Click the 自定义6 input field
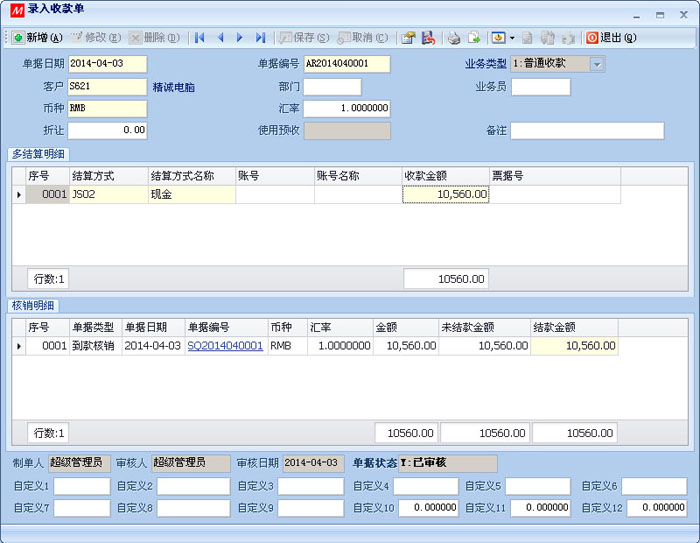The image size is (700, 543). point(654,486)
